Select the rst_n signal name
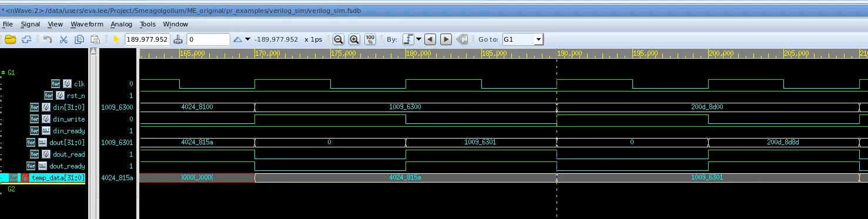Image resolution: width=868 pixels, height=219 pixels. click(x=76, y=96)
